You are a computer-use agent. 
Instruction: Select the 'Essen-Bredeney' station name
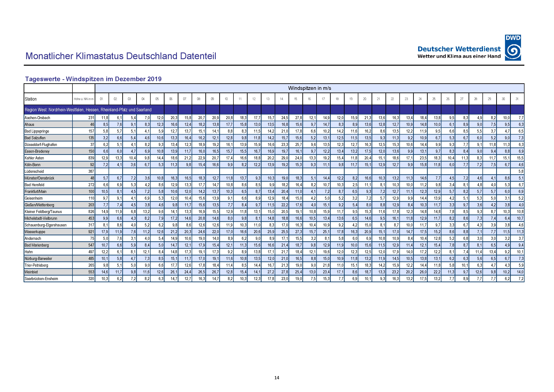[37, 151]
